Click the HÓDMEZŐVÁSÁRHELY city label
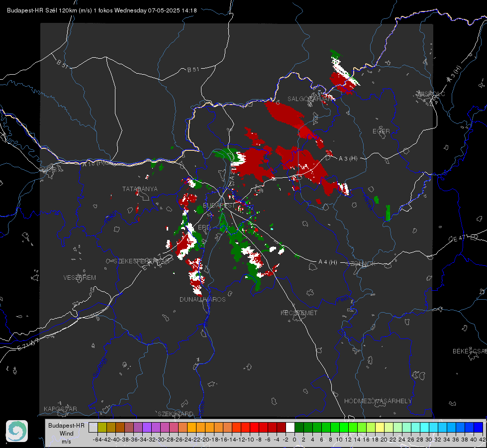 coord(378,401)
